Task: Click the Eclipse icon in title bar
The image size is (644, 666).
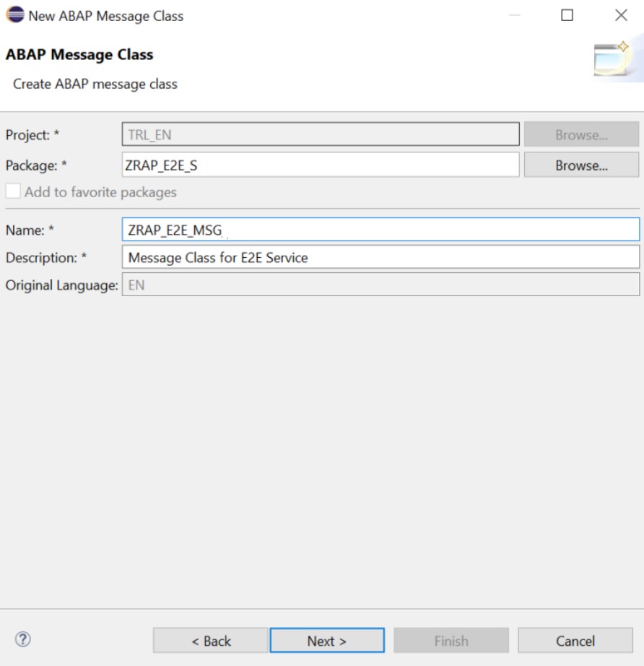Action: coord(15,16)
